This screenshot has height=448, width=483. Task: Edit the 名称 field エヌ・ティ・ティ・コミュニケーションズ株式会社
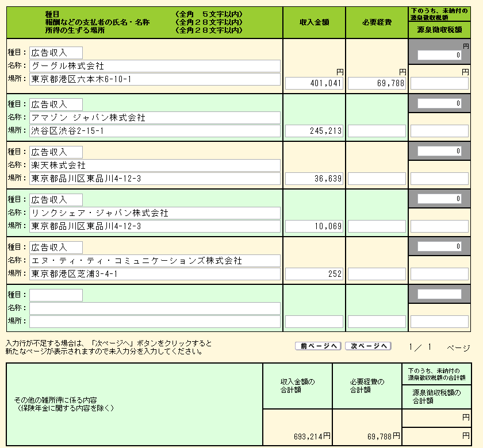(155, 261)
